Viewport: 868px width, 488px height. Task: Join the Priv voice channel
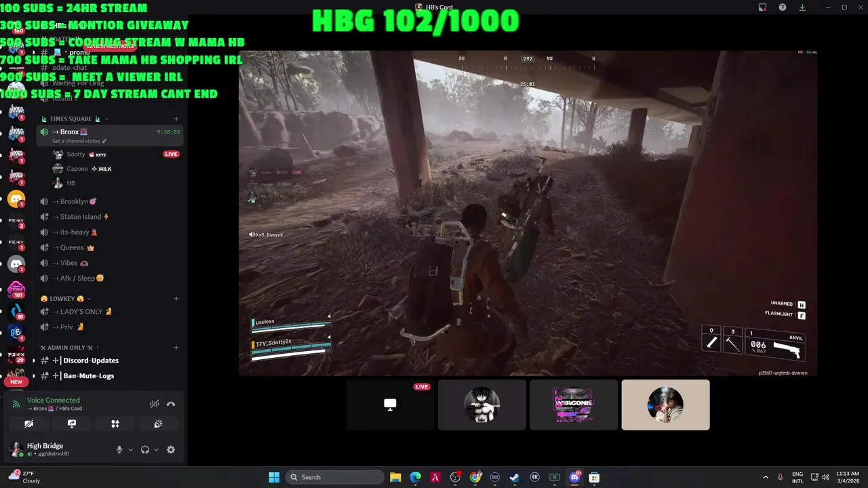108,327
